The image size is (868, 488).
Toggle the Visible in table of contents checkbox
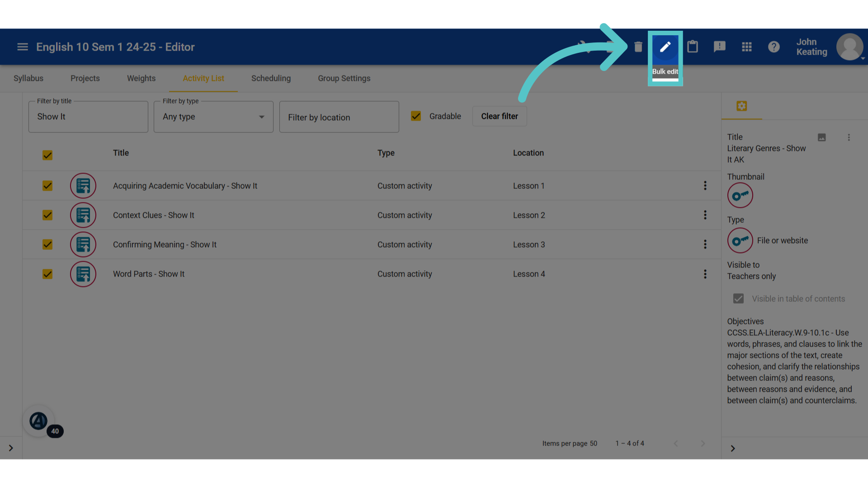click(x=738, y=299)
